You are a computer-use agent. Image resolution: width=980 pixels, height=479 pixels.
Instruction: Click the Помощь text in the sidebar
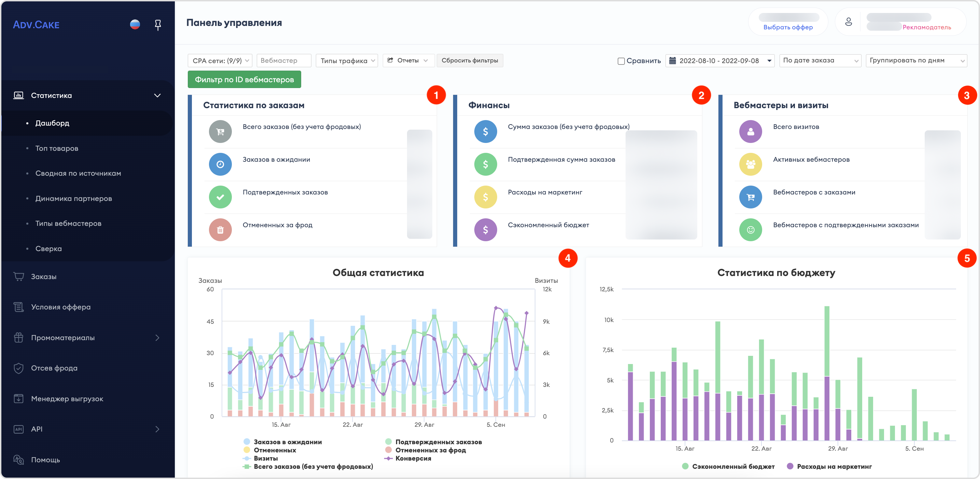(46, 460)
